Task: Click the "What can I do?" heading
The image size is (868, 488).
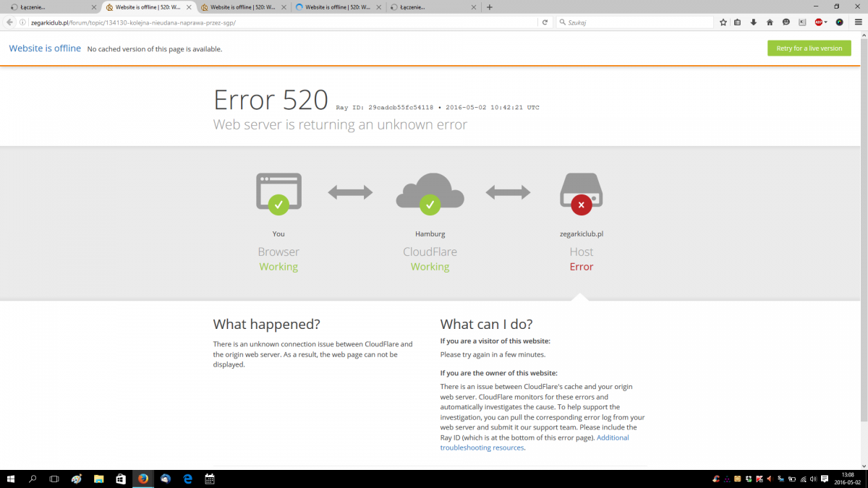Action: pos(487,324)
